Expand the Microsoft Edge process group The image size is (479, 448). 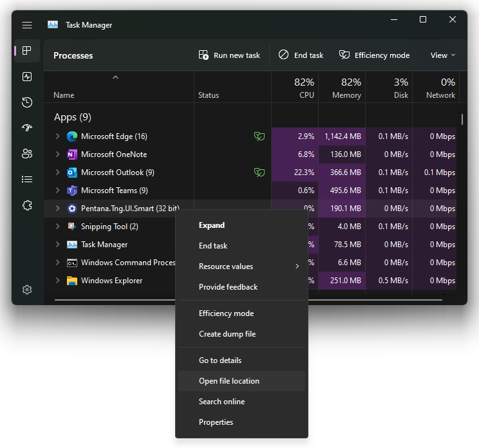click(x=58, y=136)
